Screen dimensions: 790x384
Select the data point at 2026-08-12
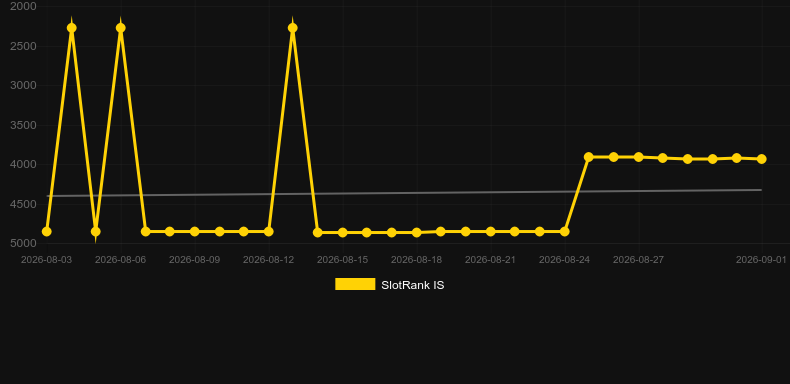pos(269,231)
